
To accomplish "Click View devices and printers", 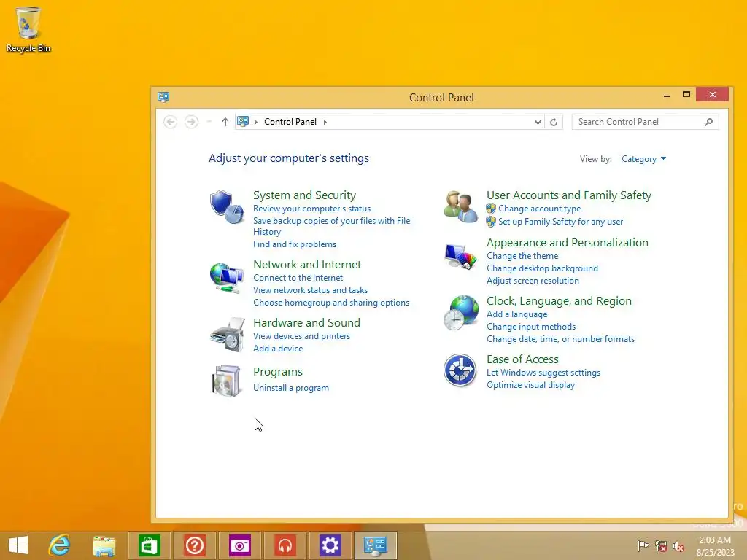I will 301,336.
